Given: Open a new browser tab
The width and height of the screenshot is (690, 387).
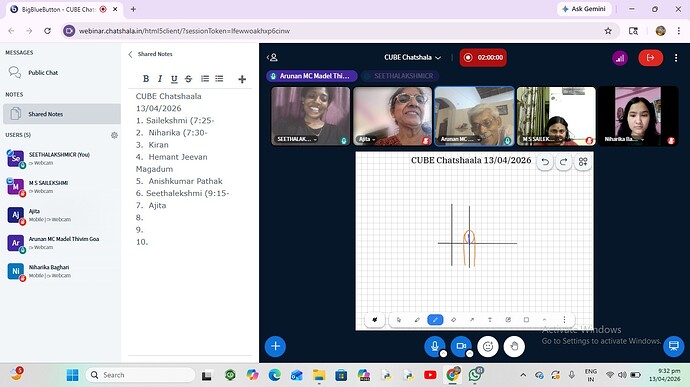Looking at the screenshot, I should click(x=133, y=9).
